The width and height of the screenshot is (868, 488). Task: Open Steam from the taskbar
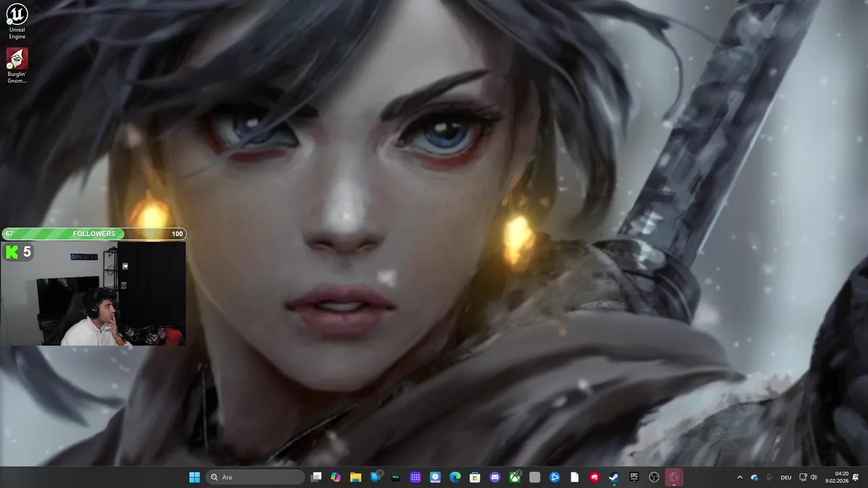pyautogui.click(x=614, y=477)
